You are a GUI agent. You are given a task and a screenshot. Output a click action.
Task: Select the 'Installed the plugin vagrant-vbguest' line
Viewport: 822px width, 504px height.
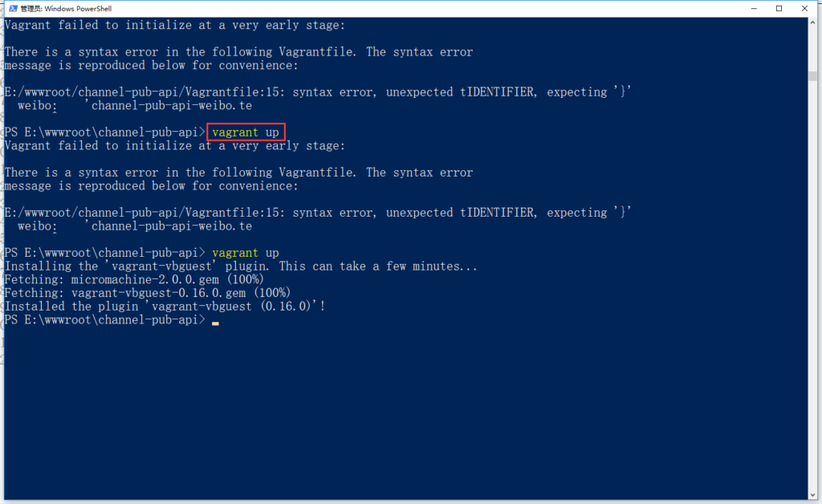[162, 306]
